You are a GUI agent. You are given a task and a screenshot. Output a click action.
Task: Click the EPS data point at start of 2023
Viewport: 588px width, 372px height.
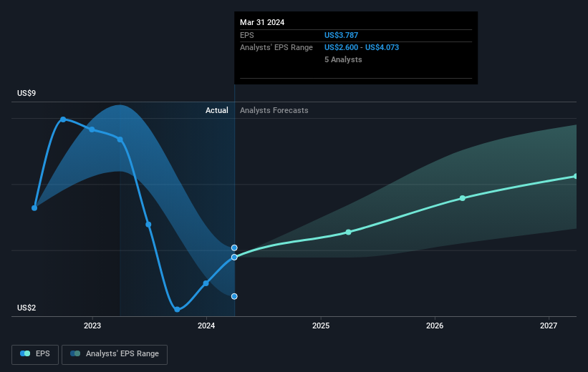point(92,129)
